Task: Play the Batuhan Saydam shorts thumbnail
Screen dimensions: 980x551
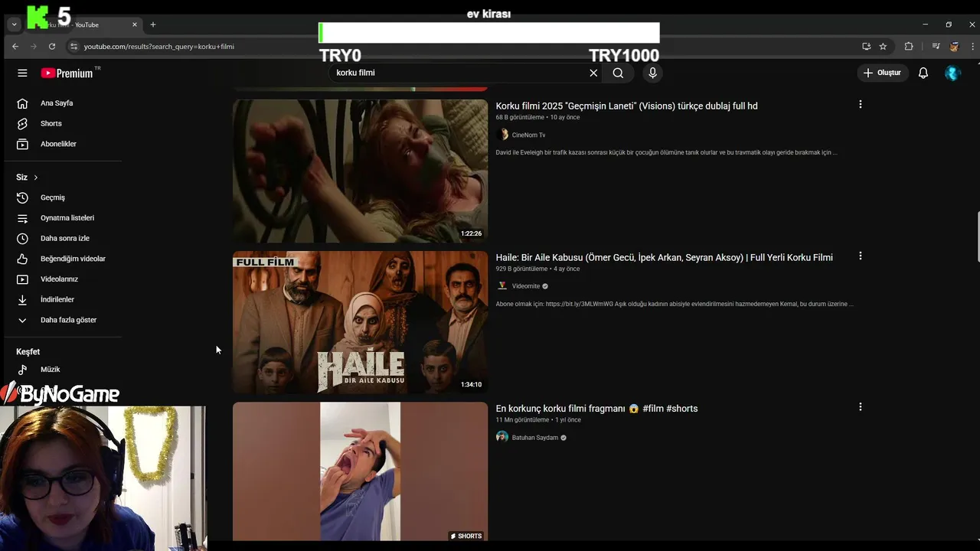Action: (360, 471)
